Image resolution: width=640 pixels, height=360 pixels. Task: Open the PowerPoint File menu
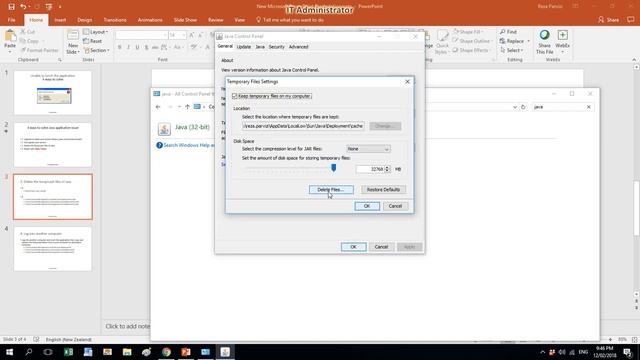tap(11, 20)
